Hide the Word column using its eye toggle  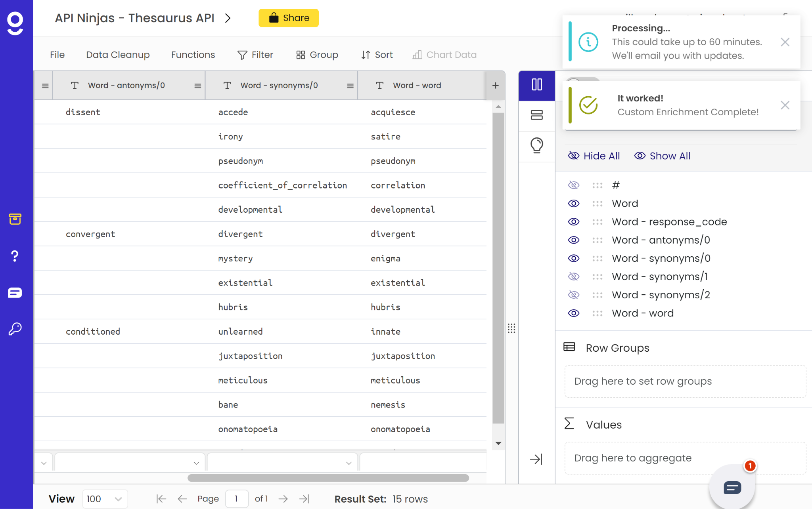pyautogui.click(x=574, y=203)
